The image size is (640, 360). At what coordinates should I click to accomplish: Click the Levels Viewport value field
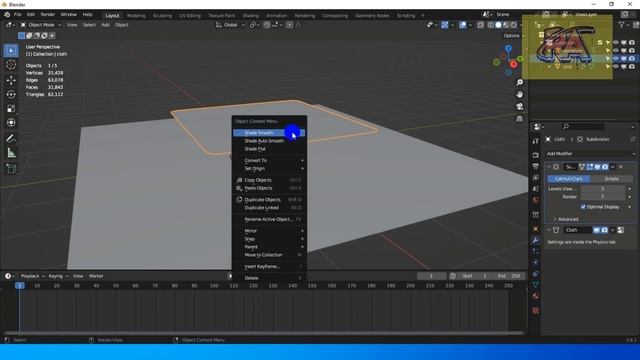[x=602, y=189]
